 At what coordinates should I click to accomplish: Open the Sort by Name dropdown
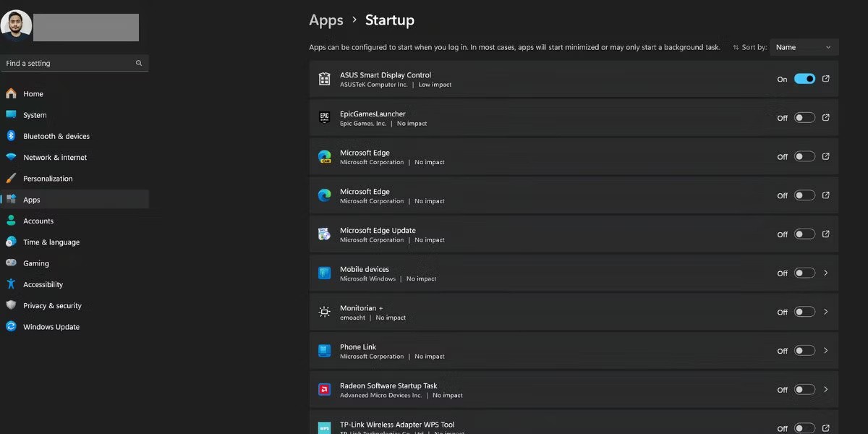click(x=804, y=48)
